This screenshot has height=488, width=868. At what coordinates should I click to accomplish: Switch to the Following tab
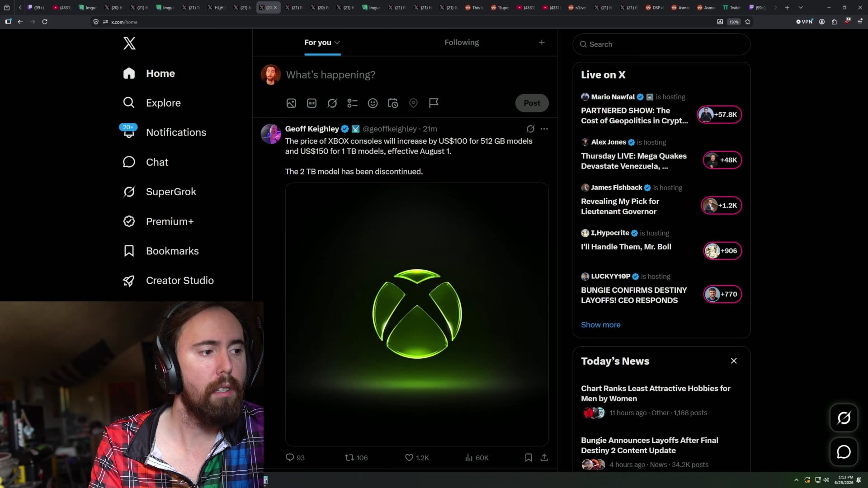(462, 42)
